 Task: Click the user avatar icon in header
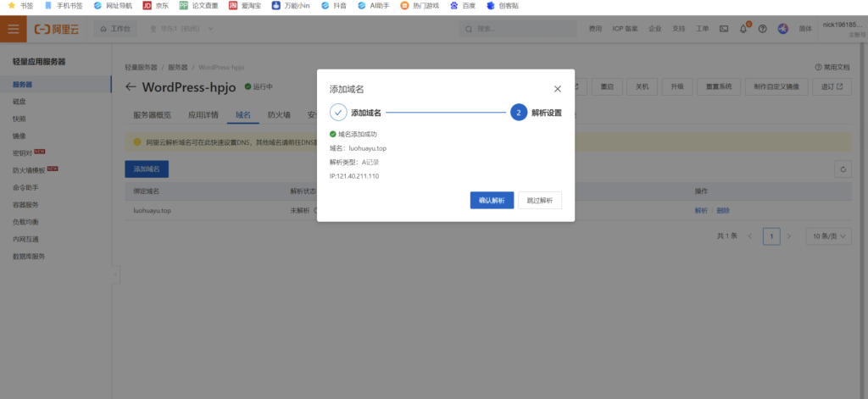click(782, 29)
